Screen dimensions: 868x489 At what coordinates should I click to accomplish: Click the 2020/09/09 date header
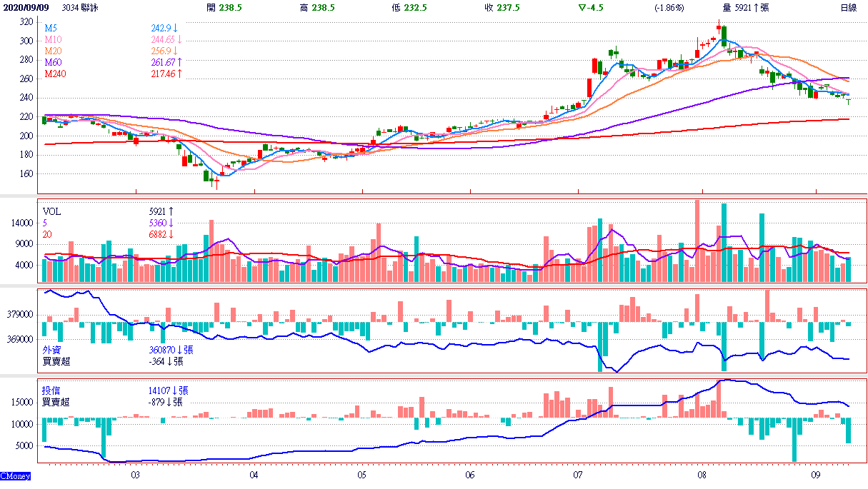coord(25,7)
